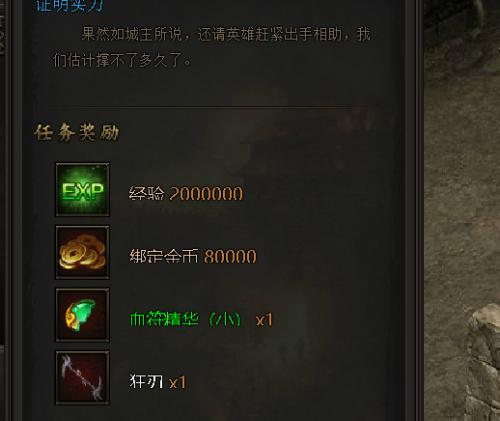Click the text 们估计撑不了多久了
This screenshot has width=500, height=421.
122,60
